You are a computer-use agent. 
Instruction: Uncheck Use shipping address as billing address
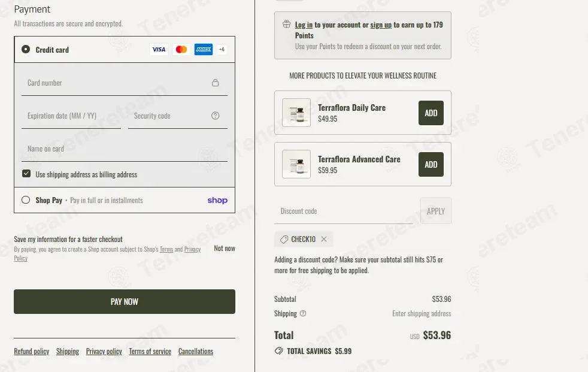click(x=26, y=173)
